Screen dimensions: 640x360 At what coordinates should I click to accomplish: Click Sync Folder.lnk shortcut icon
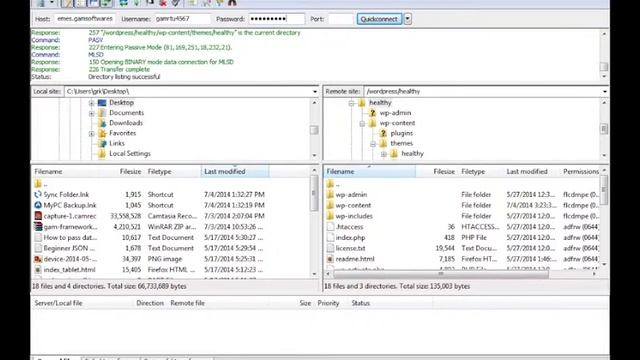click(x=38, y=195)
